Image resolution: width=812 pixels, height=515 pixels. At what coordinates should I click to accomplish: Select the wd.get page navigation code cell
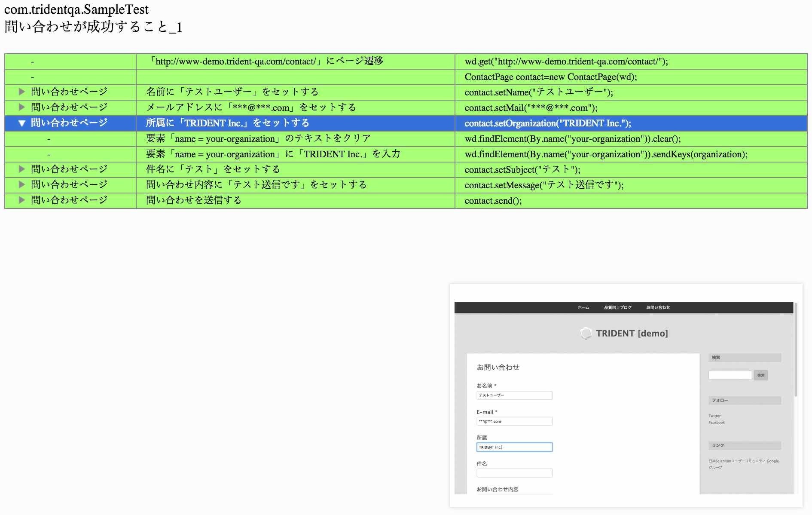point(566,61)
